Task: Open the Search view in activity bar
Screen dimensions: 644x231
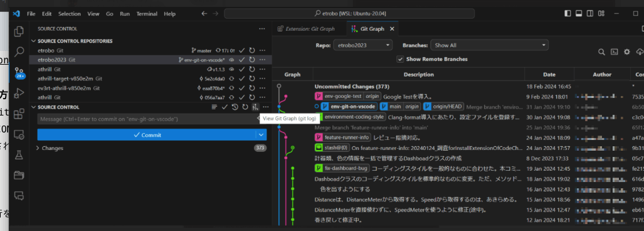Action: click(x=19, y=52)
